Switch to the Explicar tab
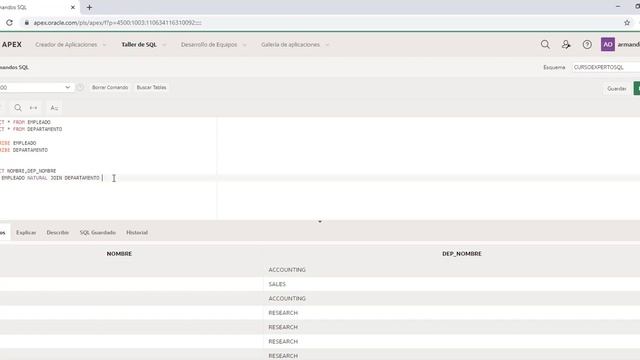Screen dimensions: 640x360 pyautogui.click(x=26, y=232)
